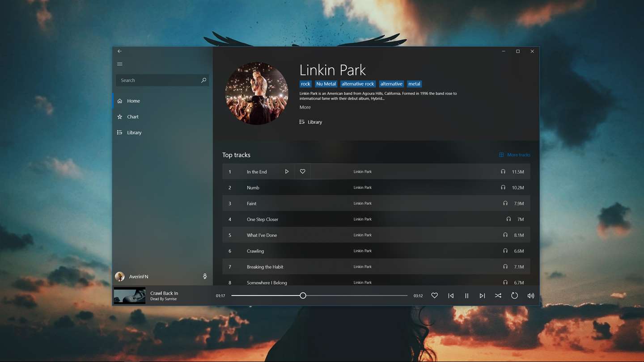The image size is (644, 362).
Task: Click headphones icon in Faint row
Action: coord(505,203)
